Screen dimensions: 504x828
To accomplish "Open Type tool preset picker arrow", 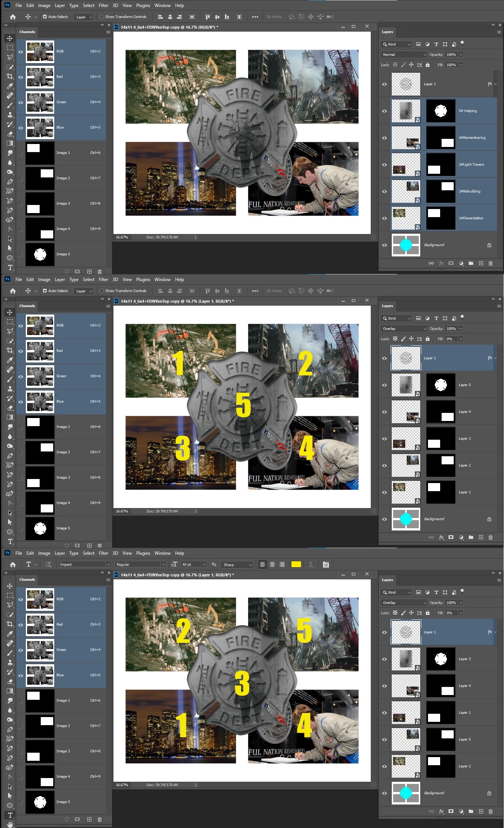I will pyautogui.click(x=36, y=565).
